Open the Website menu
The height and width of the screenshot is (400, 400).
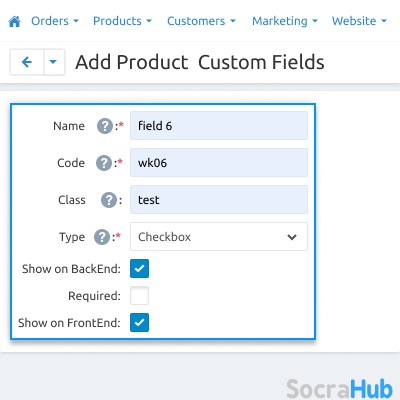pos(359,21)
